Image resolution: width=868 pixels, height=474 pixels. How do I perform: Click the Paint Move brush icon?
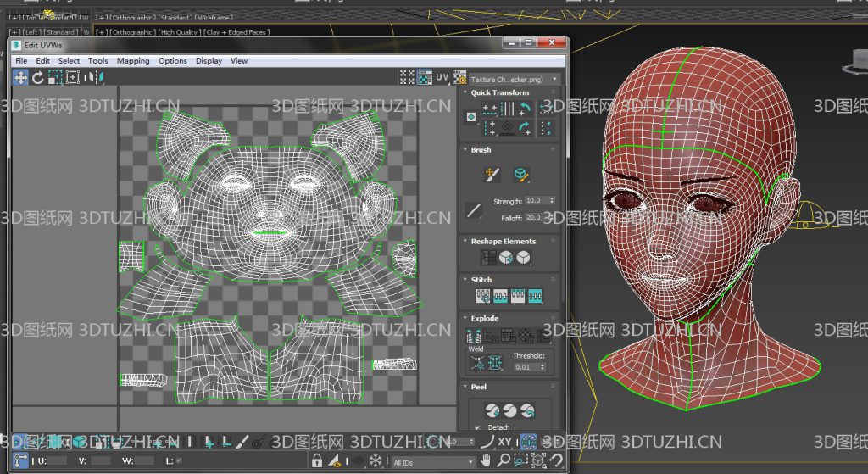pos(492,175)
